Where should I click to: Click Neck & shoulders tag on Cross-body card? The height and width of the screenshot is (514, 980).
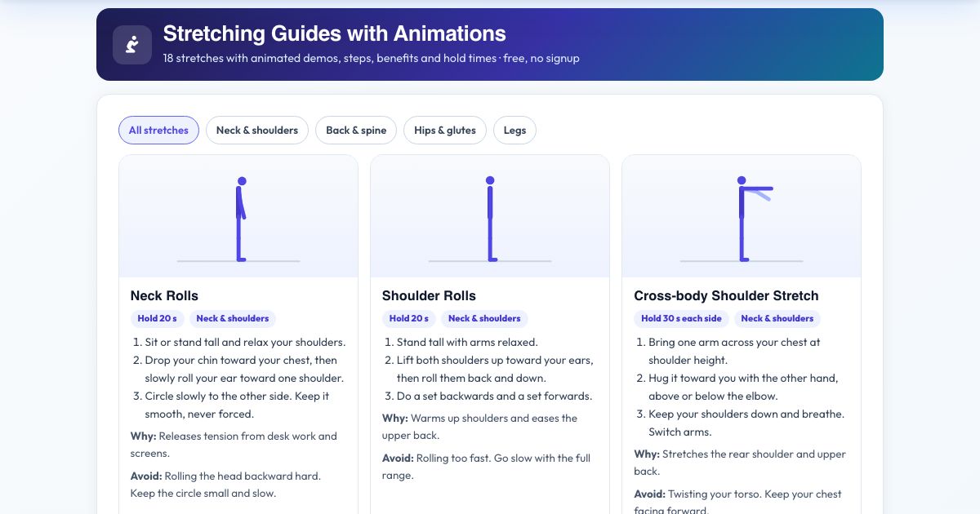(777, 318)
